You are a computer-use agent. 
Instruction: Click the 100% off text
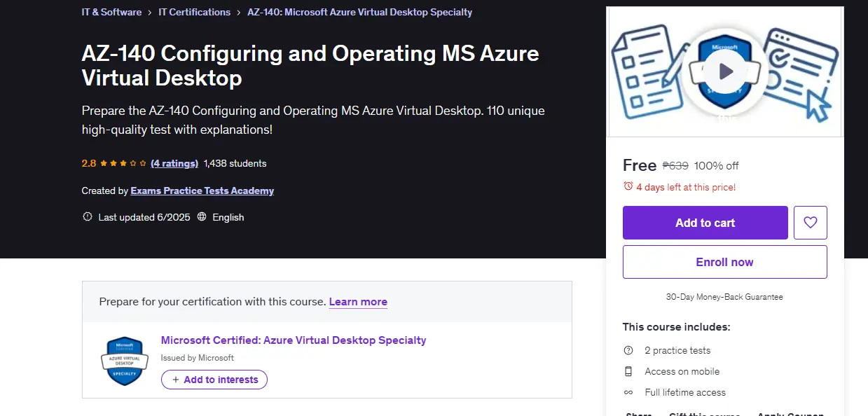click(717, 166)
